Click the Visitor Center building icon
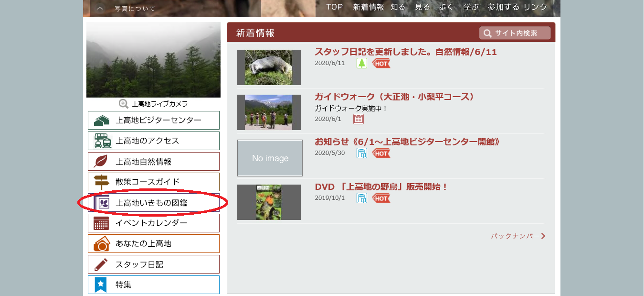The height and width of the screenshot is (296, 644). (x=101, y=121)
